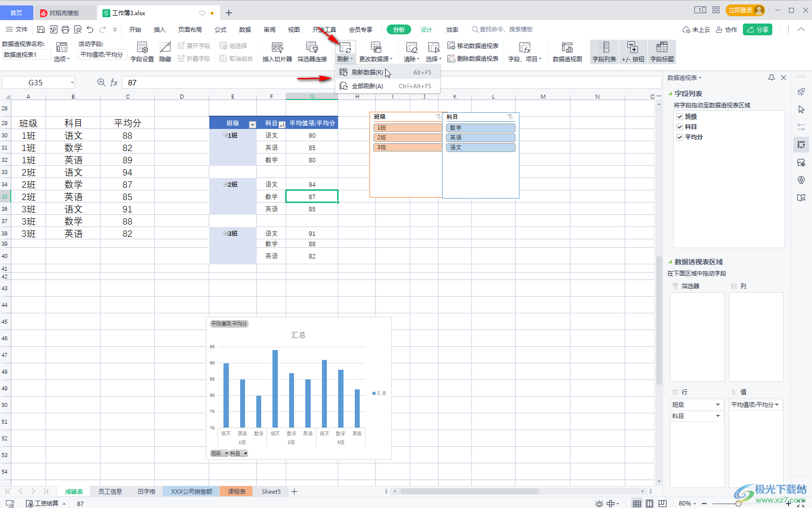The height and width of the screenshot is (508, 812).
Task: Collapse the 2班 group in pivot table
Action: coord(225,184)
